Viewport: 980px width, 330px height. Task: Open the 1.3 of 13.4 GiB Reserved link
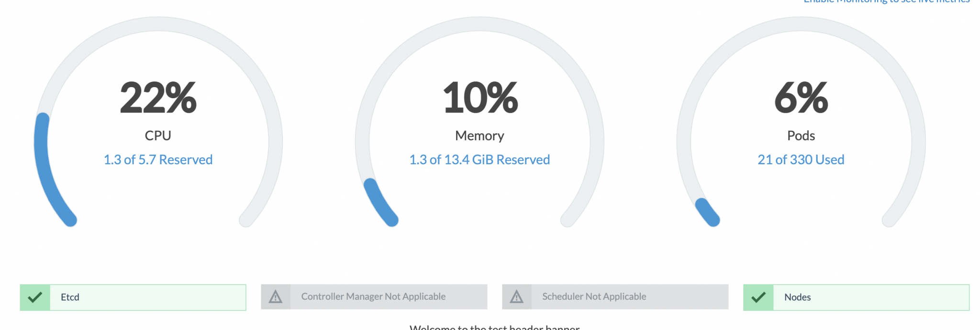479,159
